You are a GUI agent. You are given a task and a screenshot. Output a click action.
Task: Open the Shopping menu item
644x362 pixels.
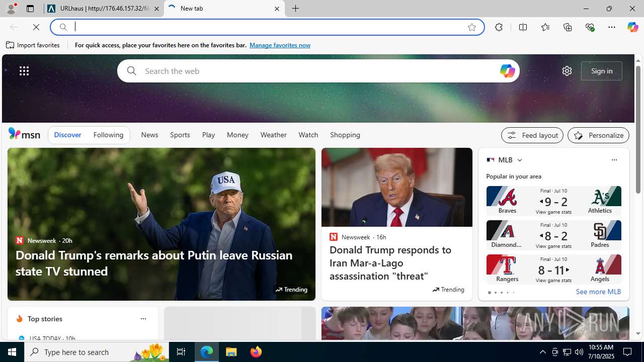tap(345, 135)
